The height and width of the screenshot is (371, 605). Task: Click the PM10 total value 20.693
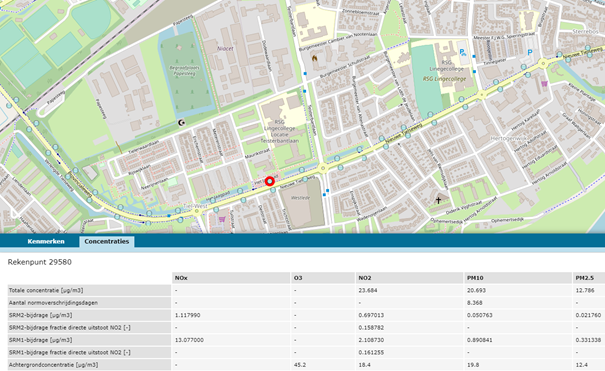[477, 290]
